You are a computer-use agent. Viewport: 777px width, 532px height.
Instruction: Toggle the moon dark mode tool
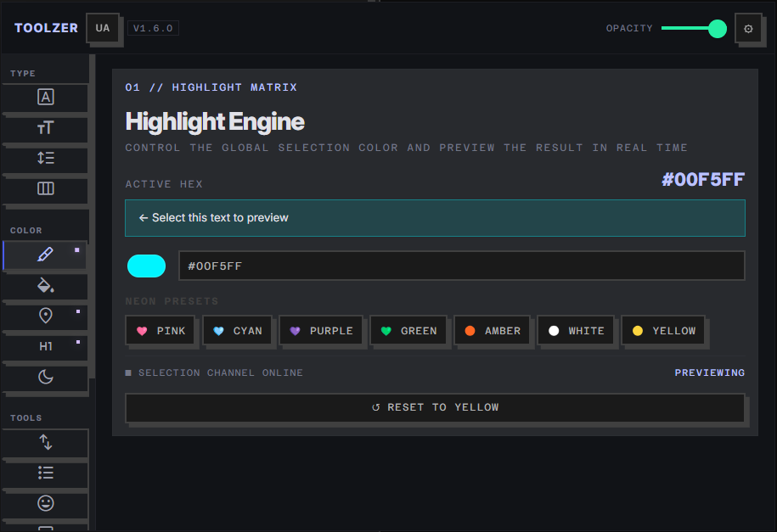click(45, 378)
